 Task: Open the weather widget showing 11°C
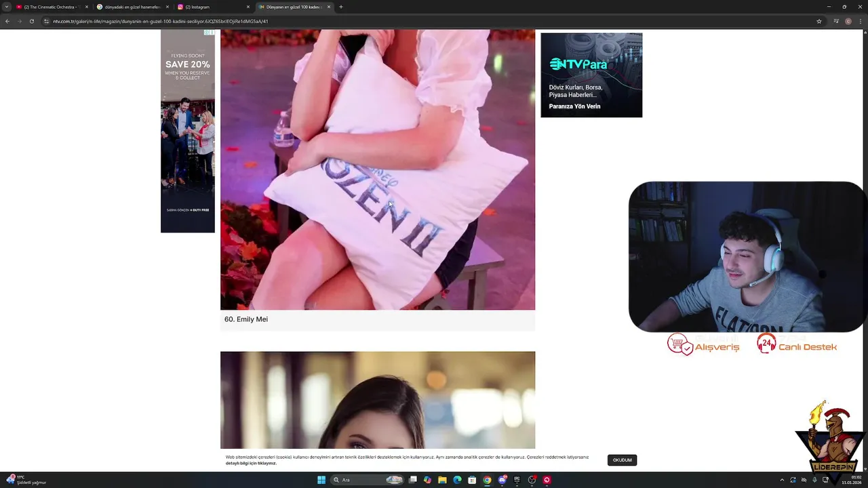point(27,480)
